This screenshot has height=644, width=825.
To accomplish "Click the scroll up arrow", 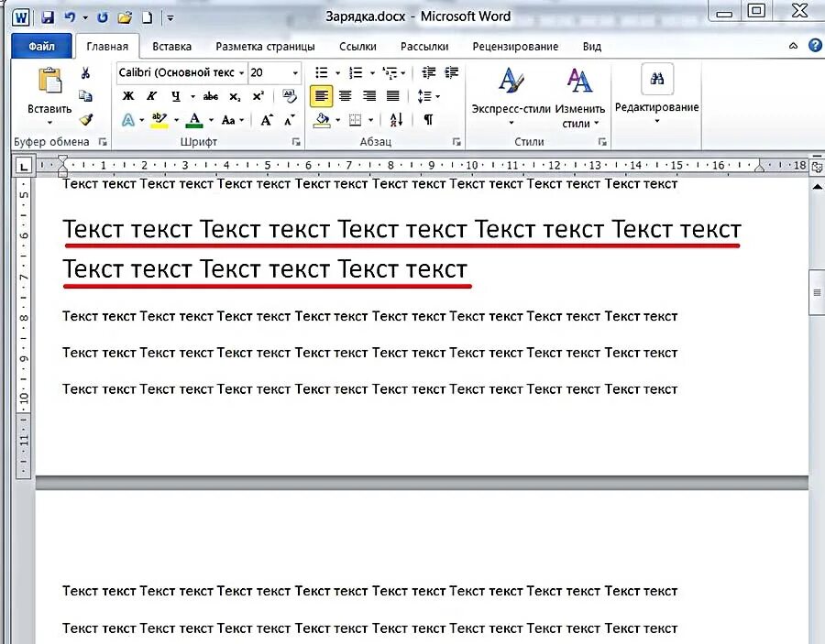I will coord(817,186).
